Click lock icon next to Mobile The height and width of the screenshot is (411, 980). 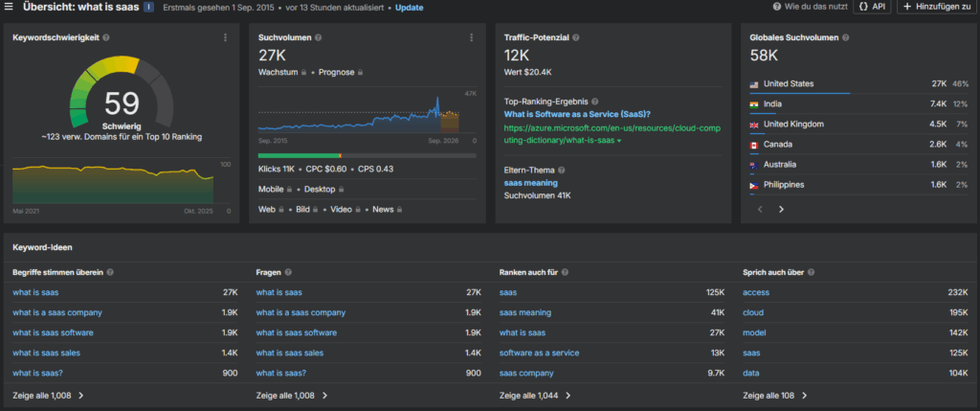pos(288,189)
